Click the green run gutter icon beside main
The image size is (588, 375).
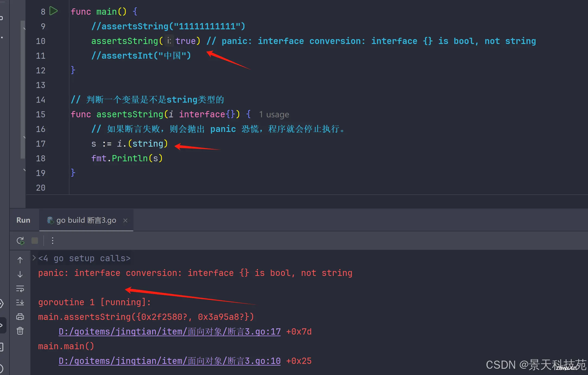click(x=53, y=11)
